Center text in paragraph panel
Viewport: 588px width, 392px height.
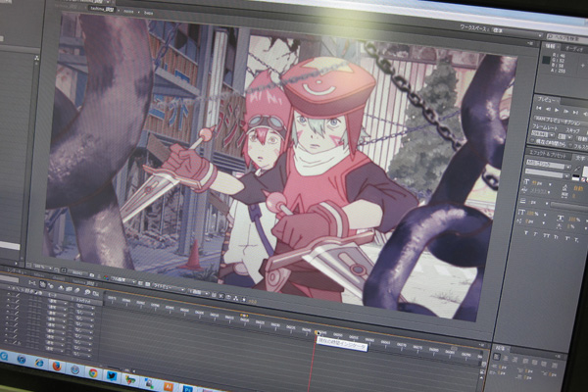click(506, 359)
